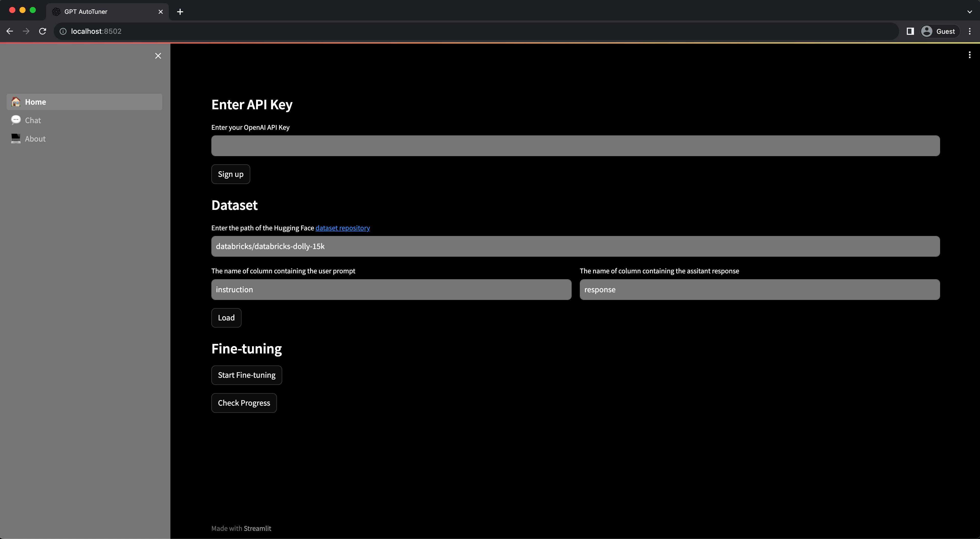Open Chat page in sidebar
This screenshot has height=539, width=980.
coord(33,120)
